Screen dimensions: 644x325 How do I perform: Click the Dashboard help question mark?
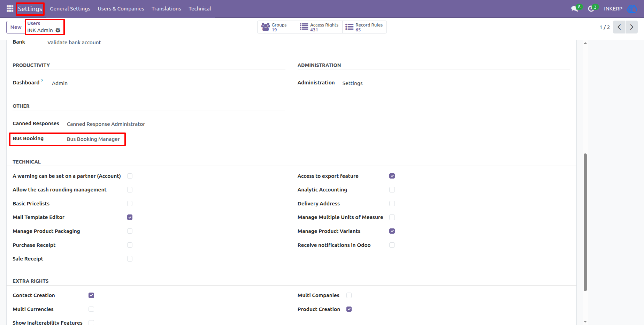click(x=42, y=81)
